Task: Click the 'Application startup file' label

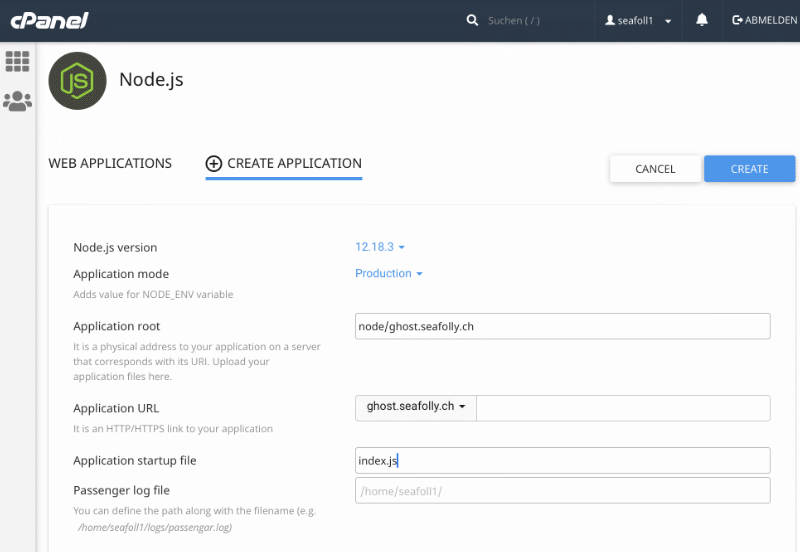Action: pos(135,461)
